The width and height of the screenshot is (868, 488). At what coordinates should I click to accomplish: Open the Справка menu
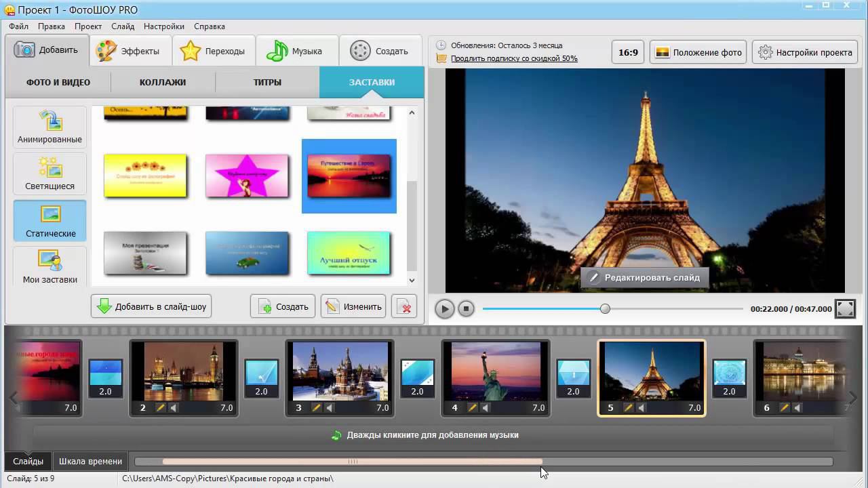[210, 26]
